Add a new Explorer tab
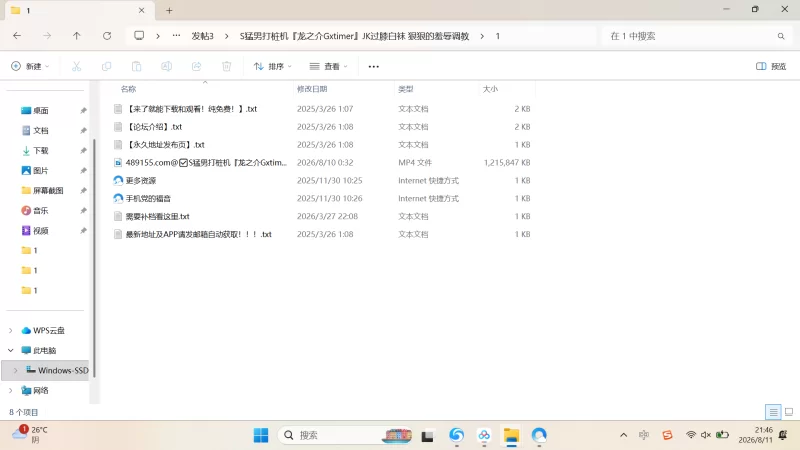 (x=169, y=10)
